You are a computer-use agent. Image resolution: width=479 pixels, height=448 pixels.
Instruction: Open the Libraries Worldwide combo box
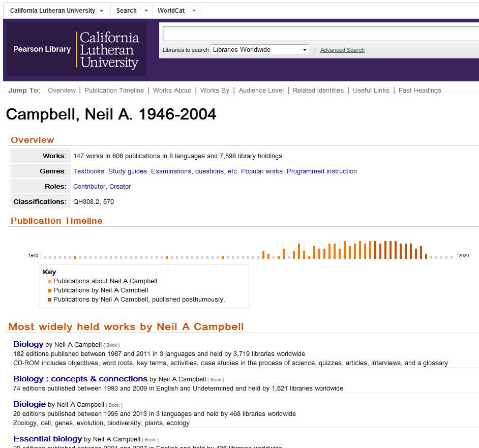(260, 49)
